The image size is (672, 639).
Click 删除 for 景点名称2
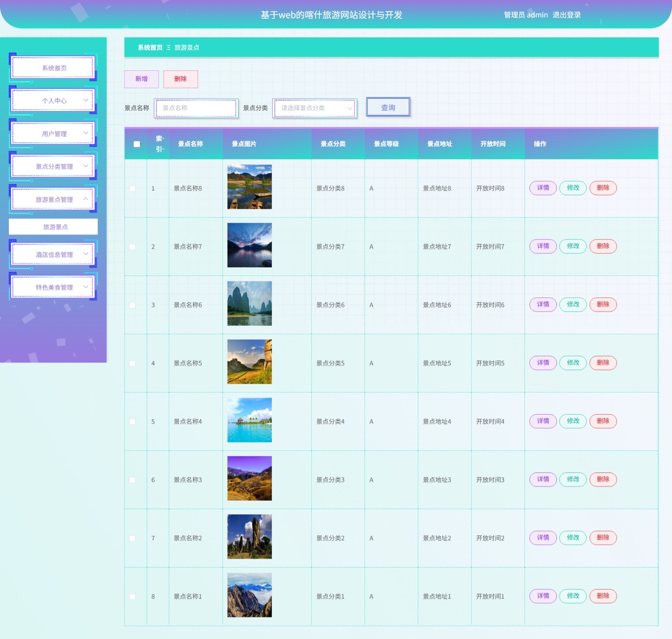(603, 538)
